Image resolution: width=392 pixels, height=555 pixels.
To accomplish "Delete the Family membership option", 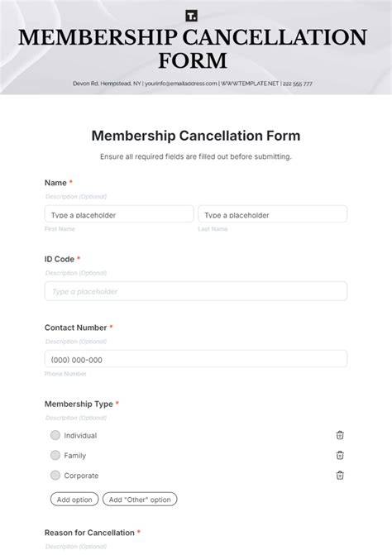I will pyautogui.click(x=340, y=455).
